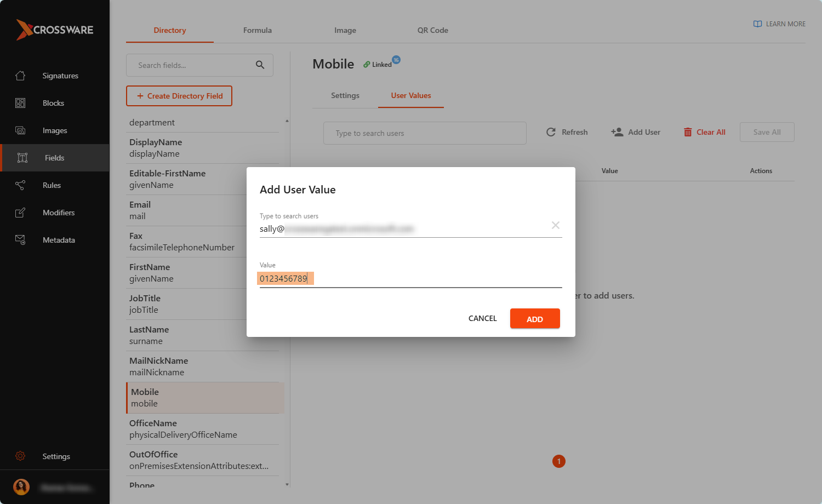Switch to the Settings tab under Mobile
This screenshot has width=822, height=504.
pyautogui.click(x=345, y=95)
